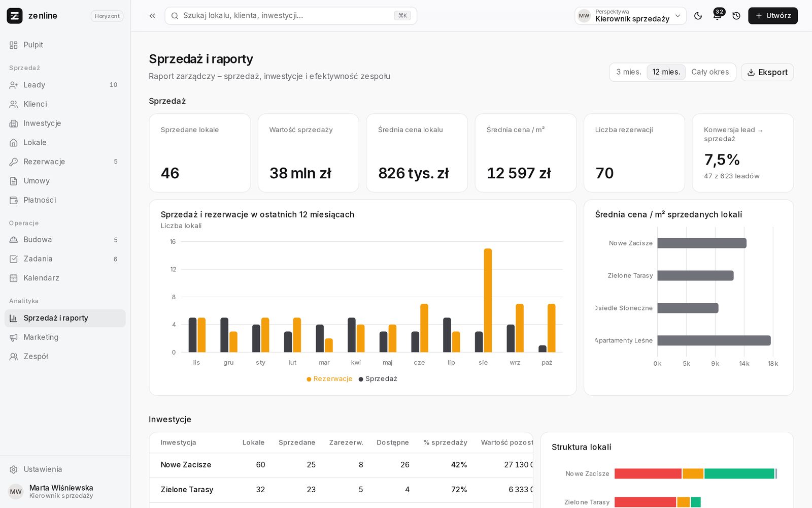Open notifications bell with 32 badge
812x508 pixels.
click(x=717, y=16)
